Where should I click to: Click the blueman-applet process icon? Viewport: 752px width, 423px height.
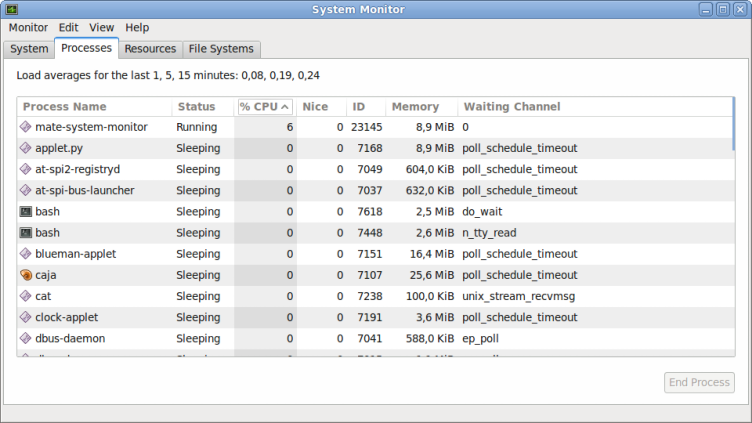click(26, 254)
